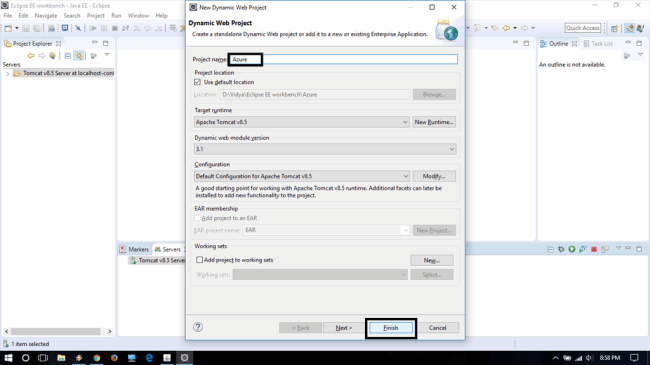Click the Suspend debug icon in toolbar
Viewport: 650px width, 365px height.
point(104,28)
